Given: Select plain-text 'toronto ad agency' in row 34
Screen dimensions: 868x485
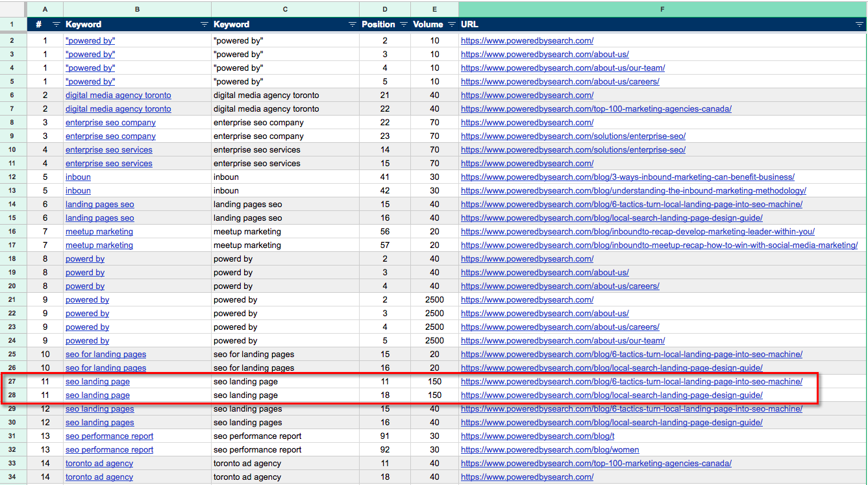Looking at the screenshot, I should point(247,477).
